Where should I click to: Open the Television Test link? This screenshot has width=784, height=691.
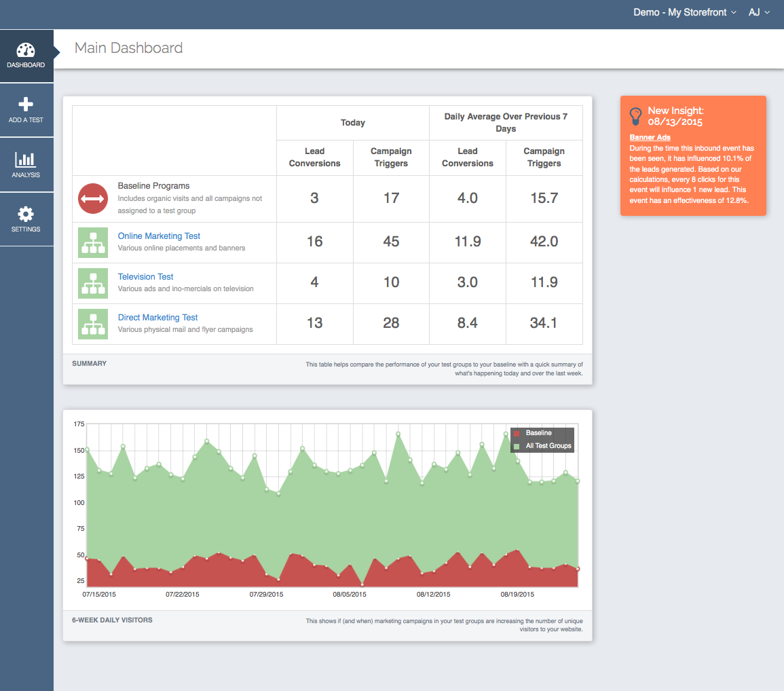click(x=145, y=276)
